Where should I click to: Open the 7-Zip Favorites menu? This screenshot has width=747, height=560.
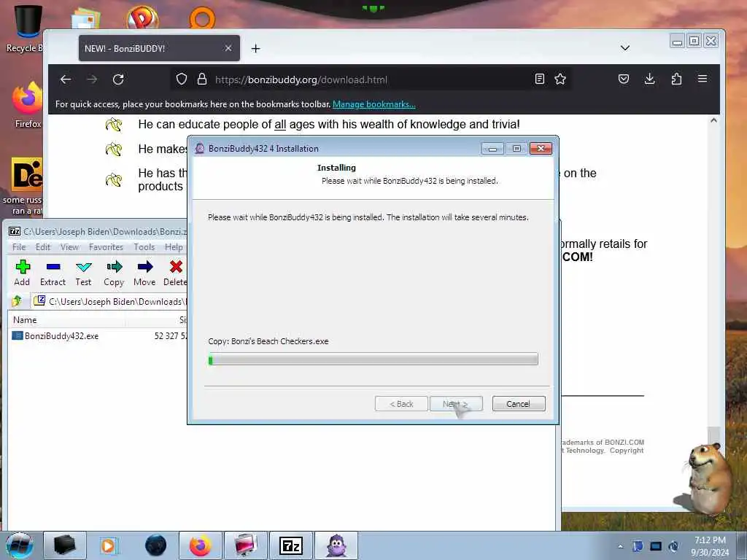point(106,247)
